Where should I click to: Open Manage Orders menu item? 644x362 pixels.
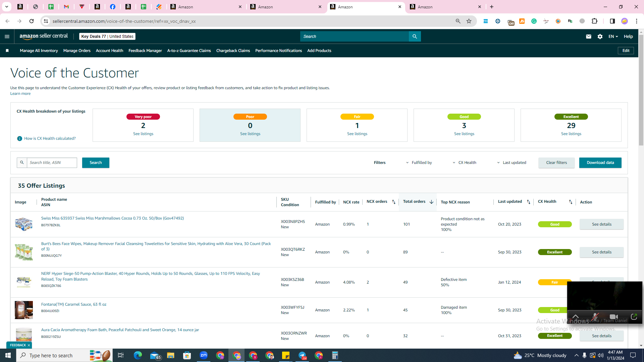pyautogui.click(x=77, y=51)
